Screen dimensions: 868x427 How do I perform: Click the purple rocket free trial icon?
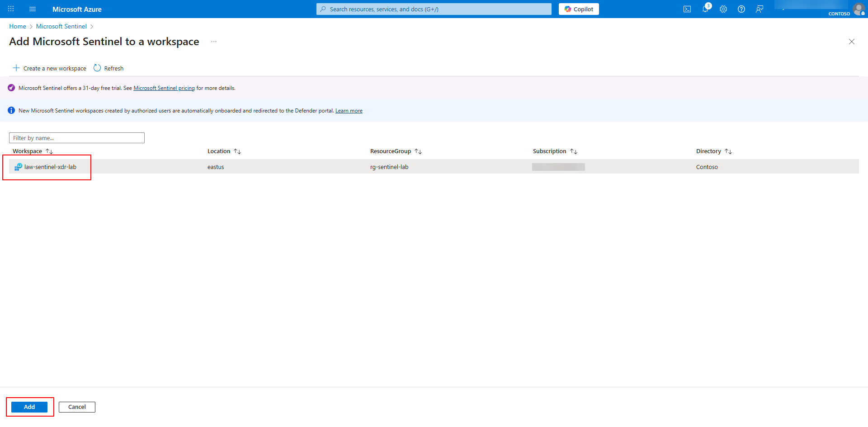[11, 88]
